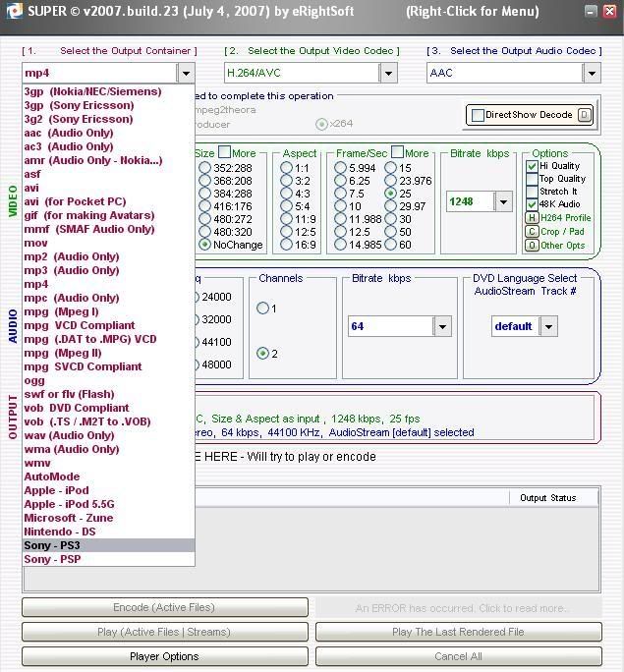The height and width of the screenshot is (672, 624).
Task: Expand the audio bitrate 64 dropdown
Action: [442, 326]
